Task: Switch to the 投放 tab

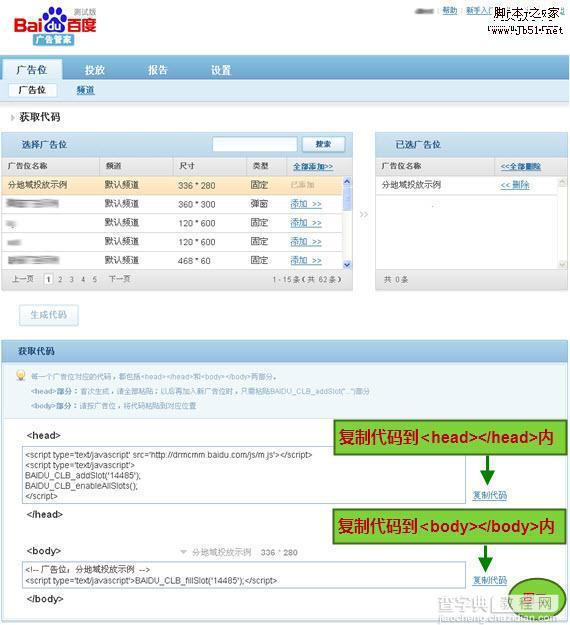Action: 94,70
